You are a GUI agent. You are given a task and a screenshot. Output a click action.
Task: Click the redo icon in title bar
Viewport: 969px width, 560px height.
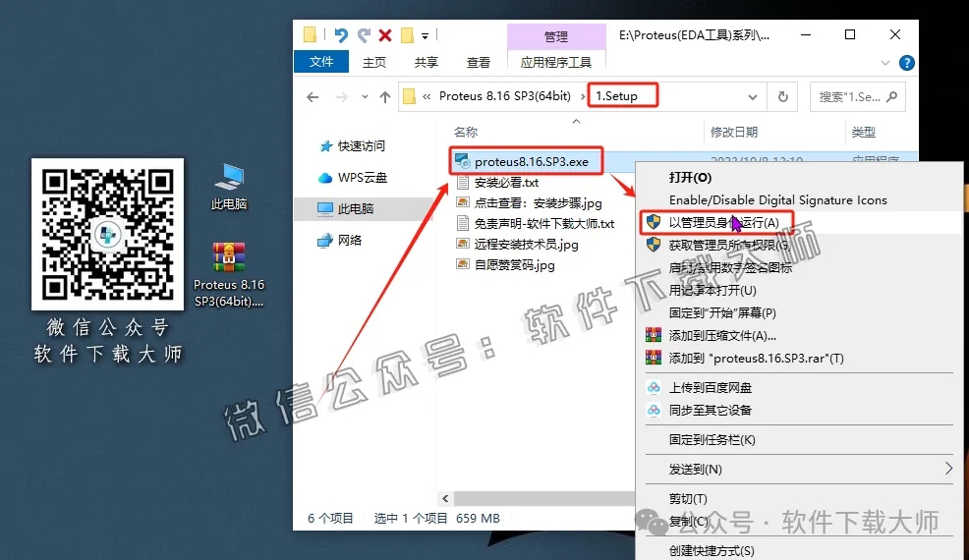pos(364,35)
